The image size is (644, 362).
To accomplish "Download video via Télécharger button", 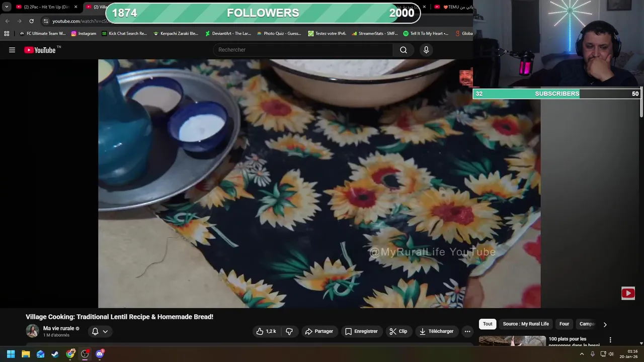I will pos(436,331).
